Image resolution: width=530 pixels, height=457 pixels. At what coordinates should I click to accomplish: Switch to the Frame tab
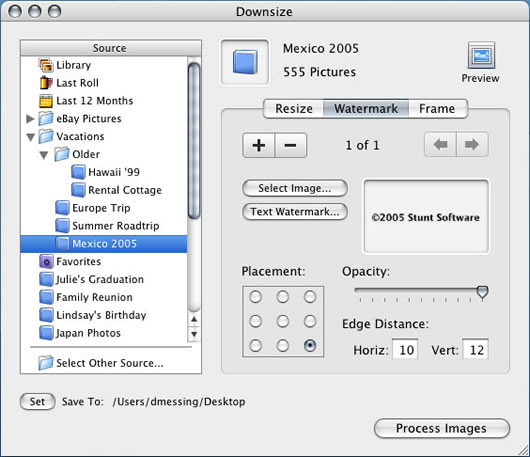coord(438,109)
